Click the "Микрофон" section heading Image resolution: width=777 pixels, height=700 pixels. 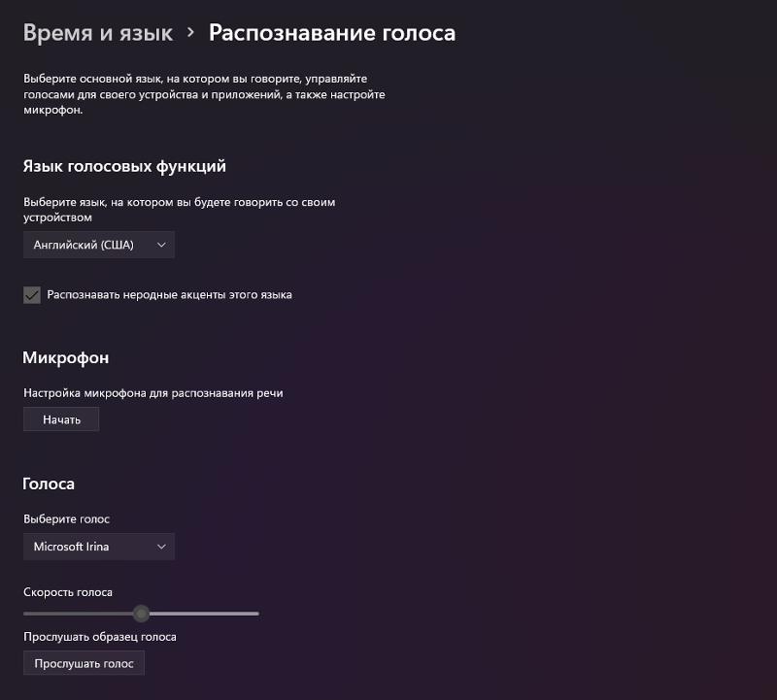[x=65, y=357]
